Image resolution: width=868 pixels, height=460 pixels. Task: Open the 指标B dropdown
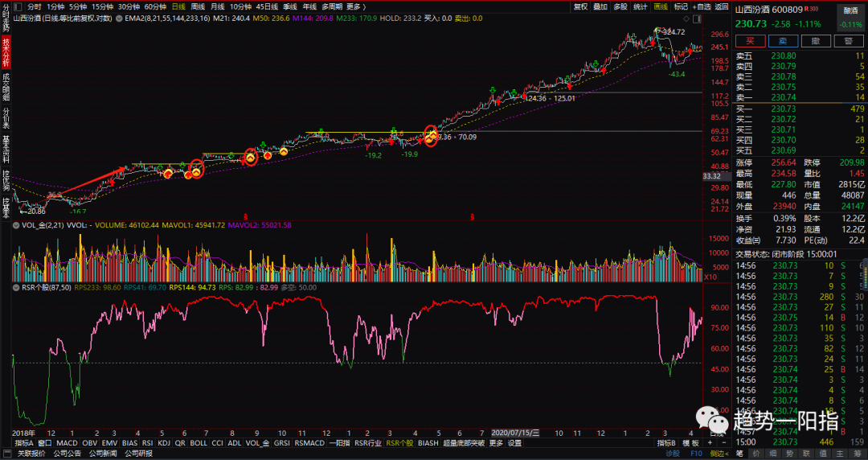(666, 443)
